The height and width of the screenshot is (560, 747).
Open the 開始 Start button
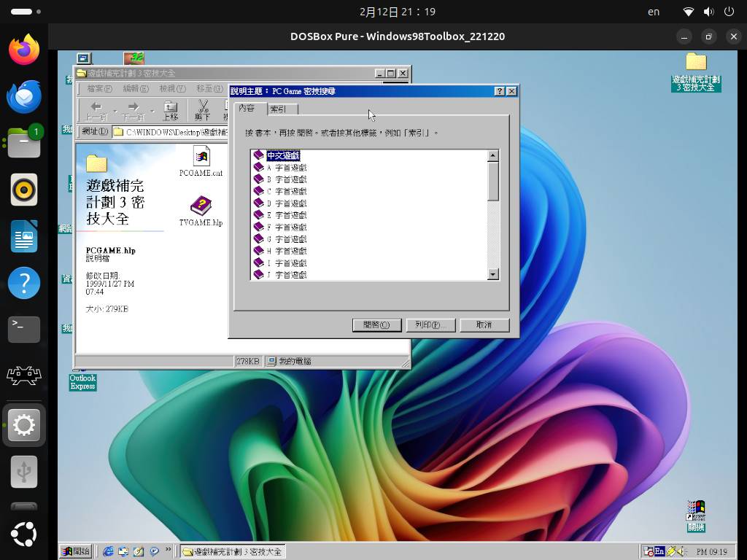pyautogui.click(x=76, y=551)
